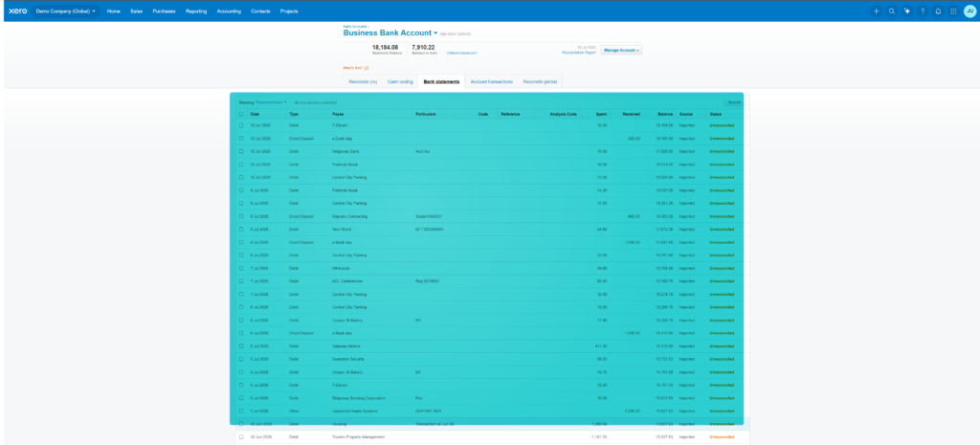Open the Sales menu
The image size is (980, 445).
(x=136, y=11)
